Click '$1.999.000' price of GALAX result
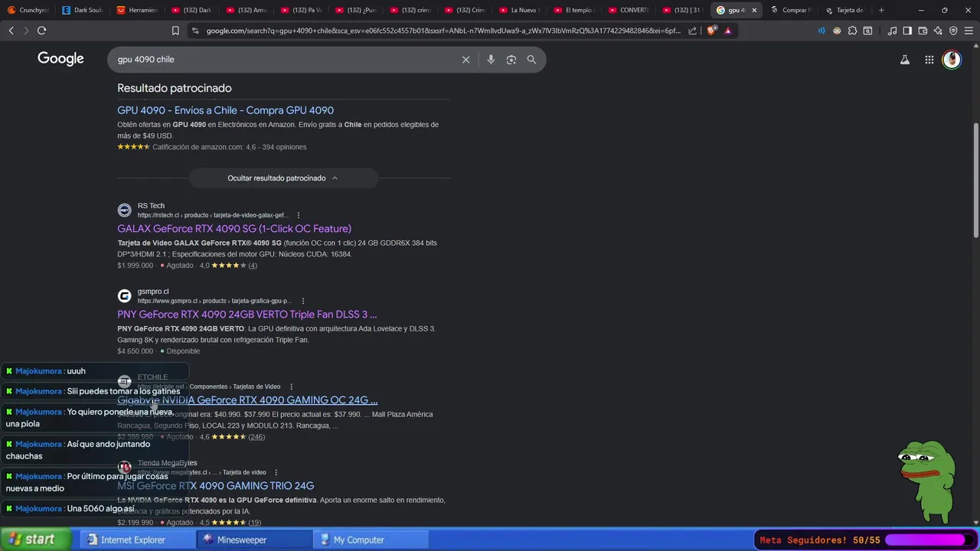The image size is (980, 551). point(136,266)
